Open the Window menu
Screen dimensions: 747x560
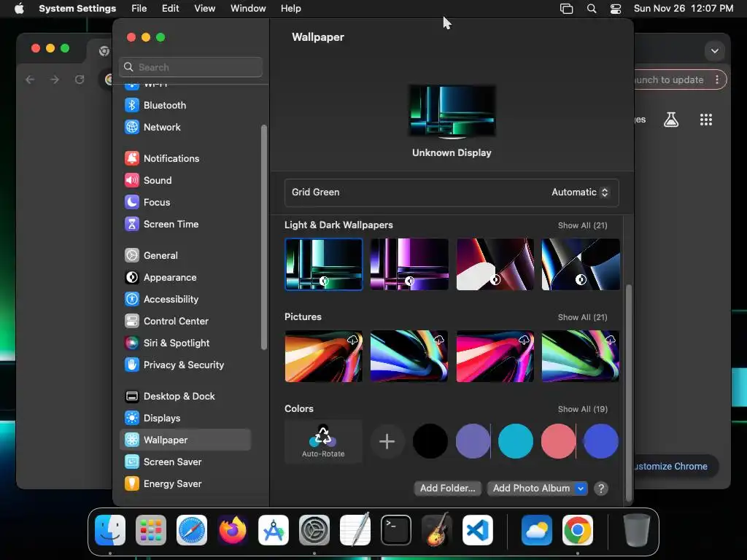tap(248, 9)
